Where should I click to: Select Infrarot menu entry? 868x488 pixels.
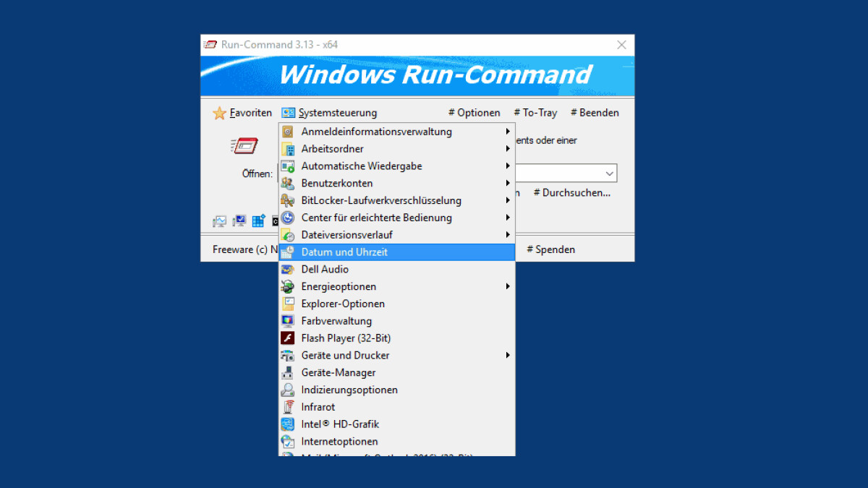coord(397,407)
